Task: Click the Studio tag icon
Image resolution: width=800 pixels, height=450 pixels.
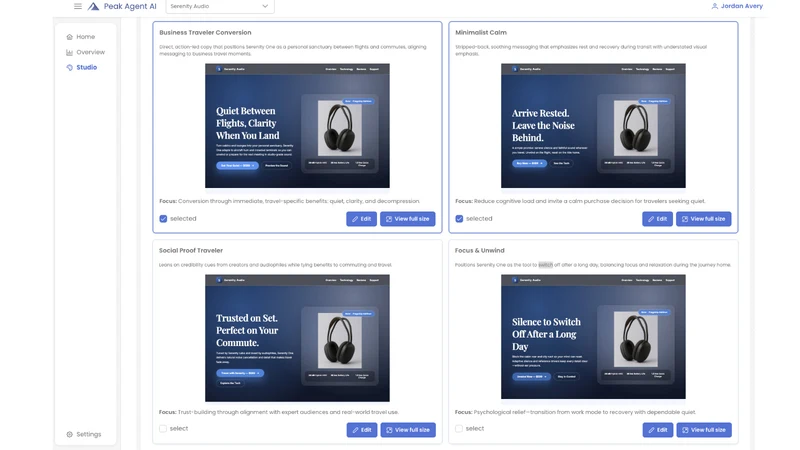Action: pos(69,67)
